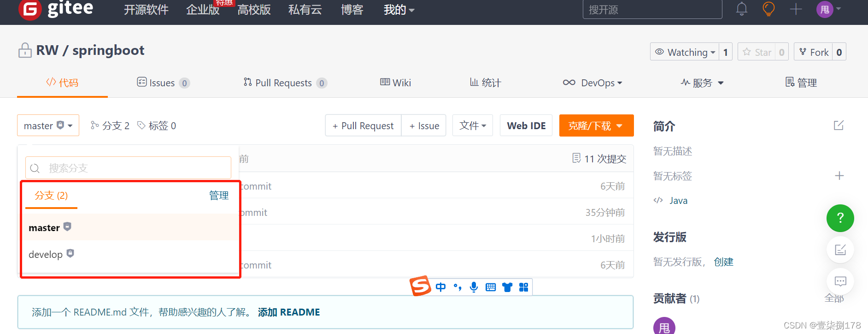Expand the 我的 dropdown menu

(399, 10)
